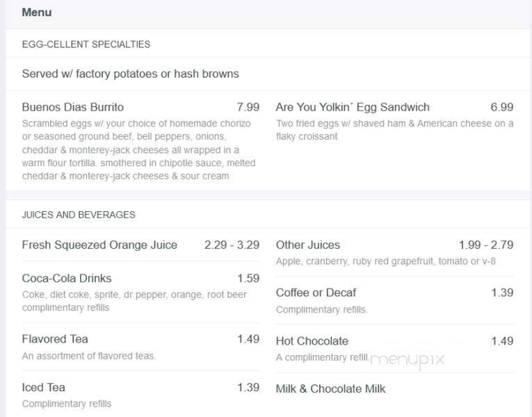Image resolution: width=532 pixels, height=417 pixels.
Task: Click Milk & Chocolate Milk item
Action: [330, 389]
